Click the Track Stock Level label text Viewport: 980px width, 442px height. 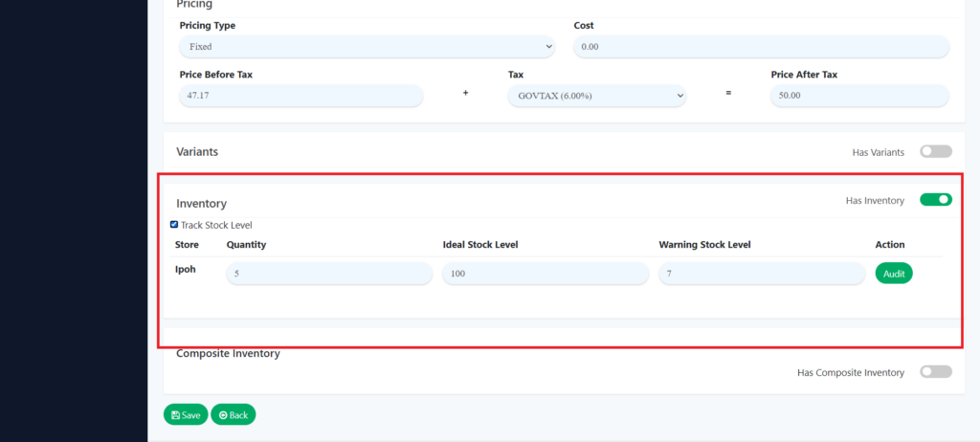pyautogui.click(x=216, y=226)
